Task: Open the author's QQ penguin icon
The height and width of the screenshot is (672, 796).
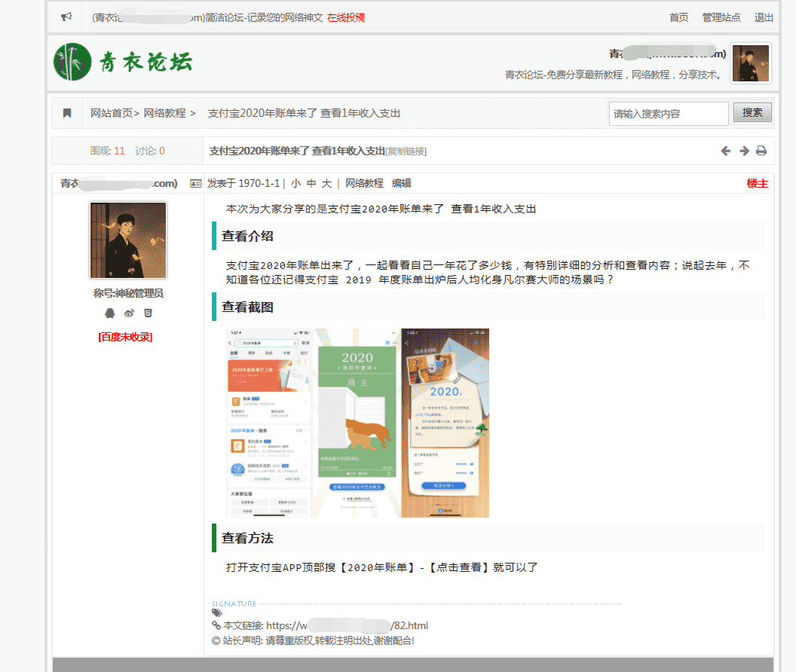Action: point(109,313)
